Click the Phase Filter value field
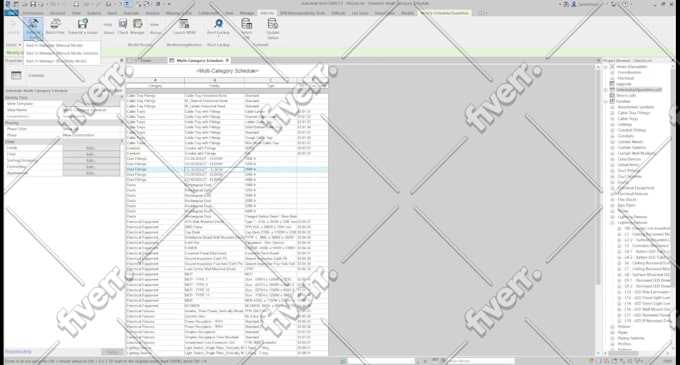Image resolution: width=680 pixels, height=365 pixels. pyautogui.click(x=92, y=129)
